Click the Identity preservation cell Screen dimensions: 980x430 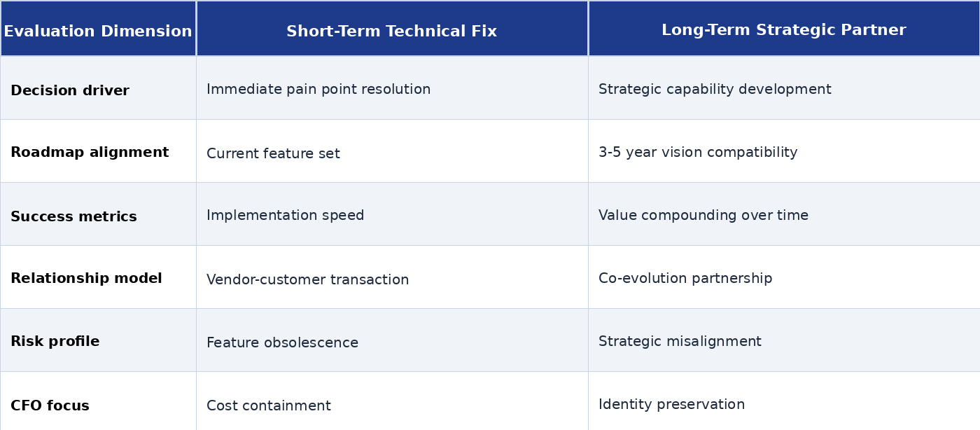coord(671,405)
